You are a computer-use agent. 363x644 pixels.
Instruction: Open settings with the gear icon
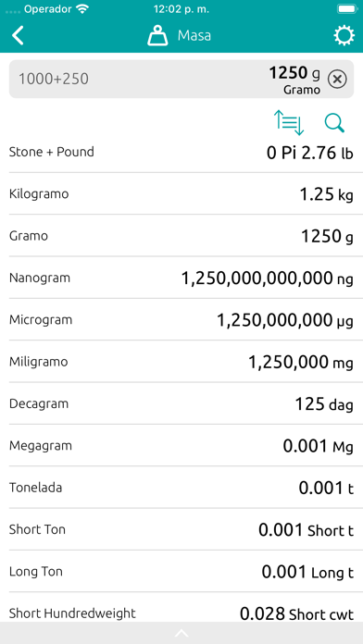(344, 36)
